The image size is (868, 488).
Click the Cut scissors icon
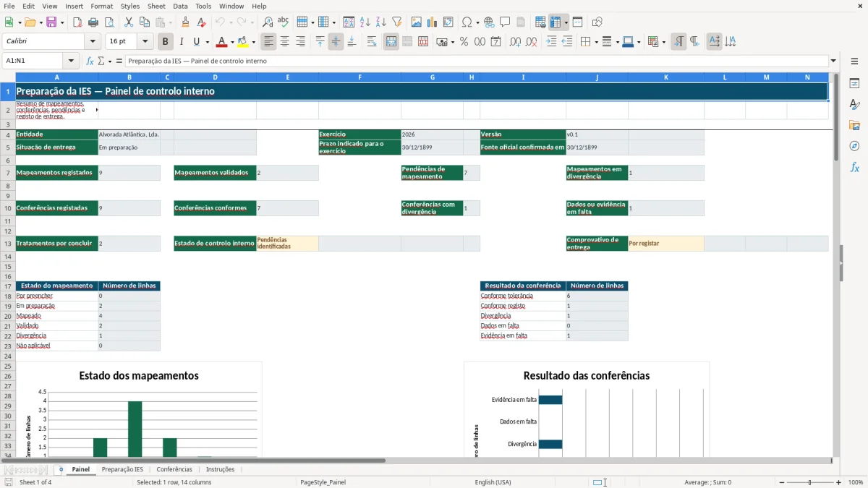click(x=129, y=22)
